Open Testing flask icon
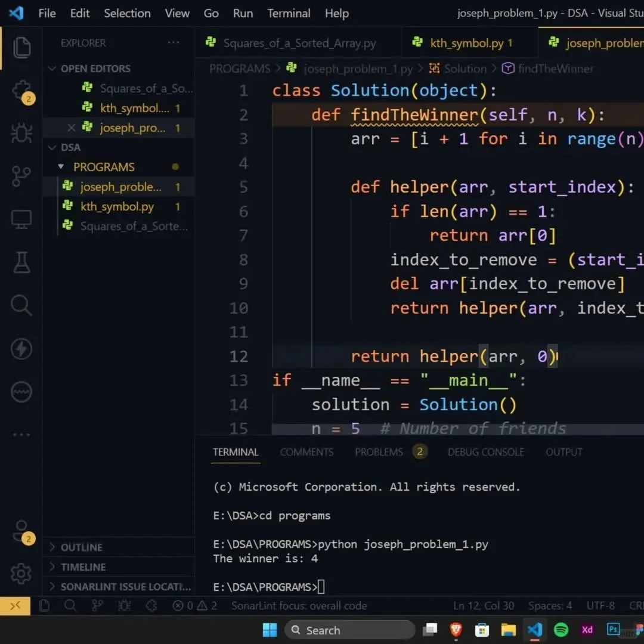Screen dimensions: 644x644 click(x=21, y=262)
